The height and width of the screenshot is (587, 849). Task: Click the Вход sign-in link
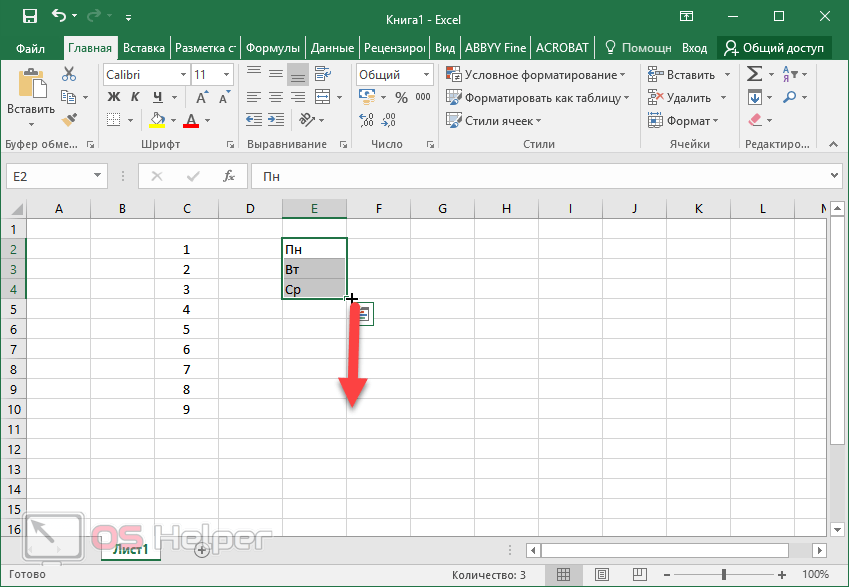[x=694, y=48]
